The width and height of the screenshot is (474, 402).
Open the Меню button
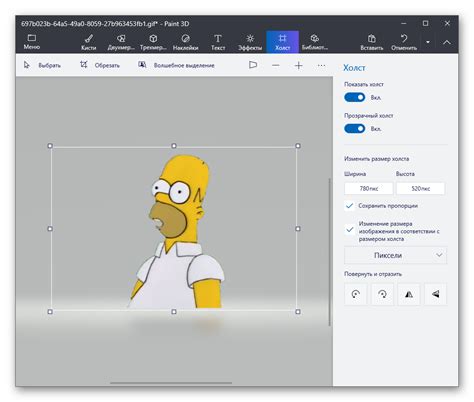click(32, 42)
